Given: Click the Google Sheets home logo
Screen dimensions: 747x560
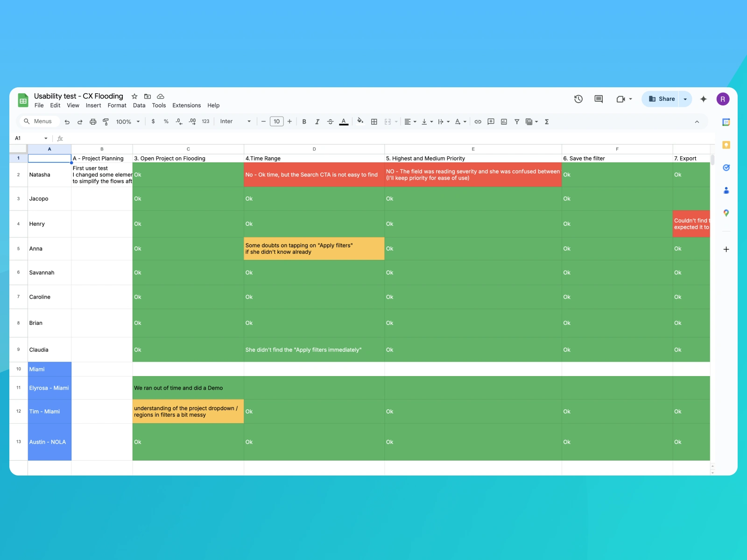Looking at the screenshot, I should pyautogui.click(x=23, y=100).
